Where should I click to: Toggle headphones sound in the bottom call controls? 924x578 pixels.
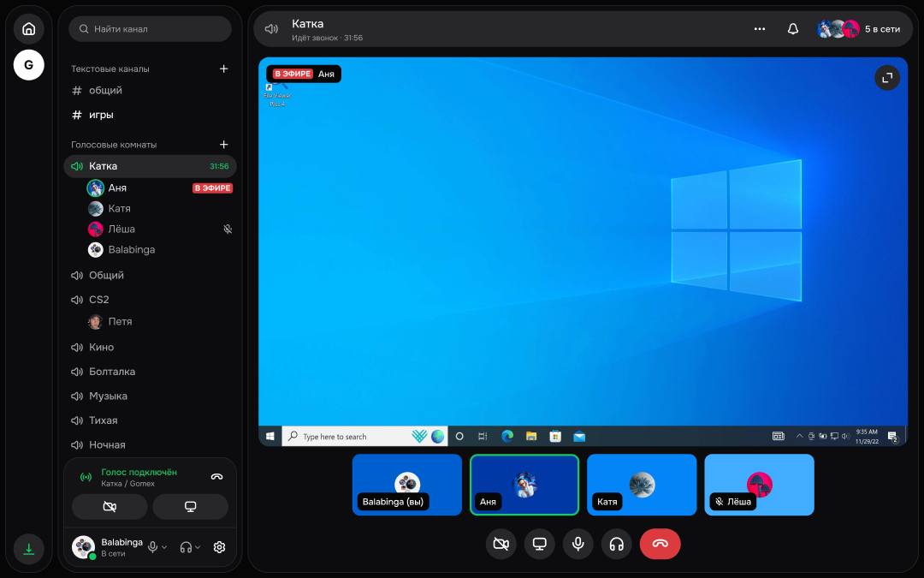(616, 544)
